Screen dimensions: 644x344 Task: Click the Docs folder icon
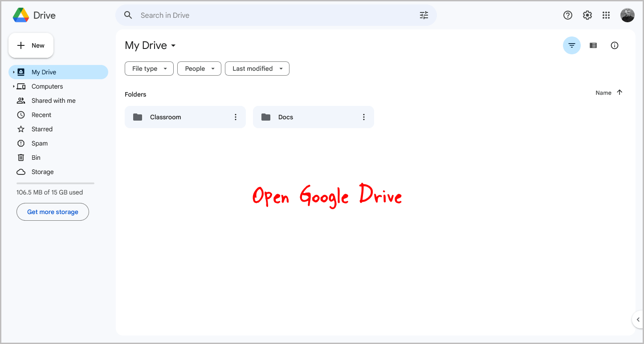(x=266, y=117)
